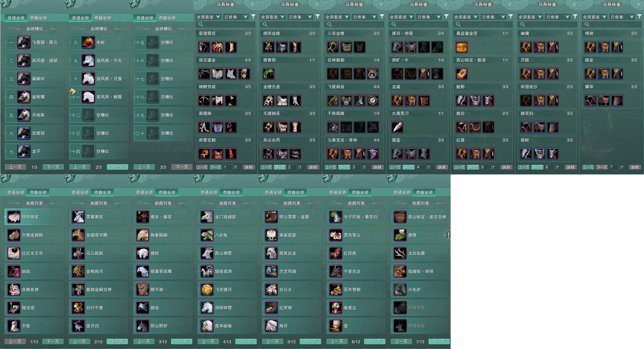This screenshot has height=349, width=644.
Task: Click 上一页 on mount page 2/3
Action: [80, 167]
